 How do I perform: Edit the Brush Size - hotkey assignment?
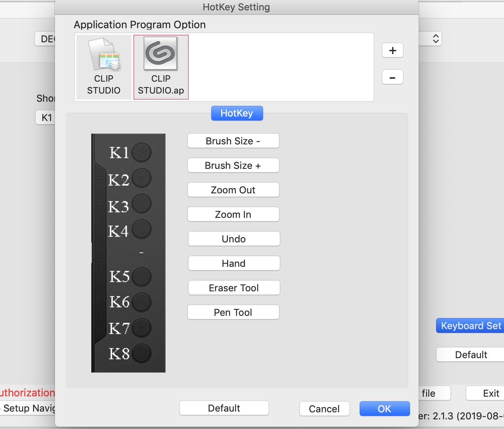point(233,141)
